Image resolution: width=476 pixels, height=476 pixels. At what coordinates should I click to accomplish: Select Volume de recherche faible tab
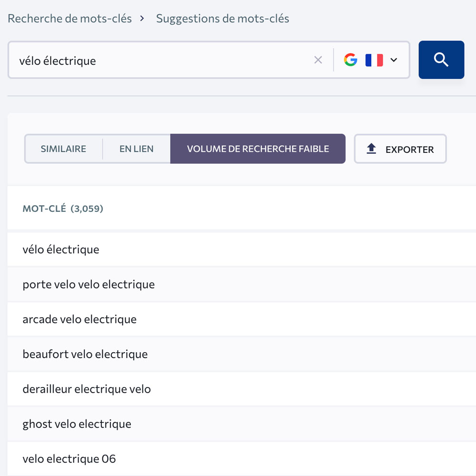pos(258,149)
